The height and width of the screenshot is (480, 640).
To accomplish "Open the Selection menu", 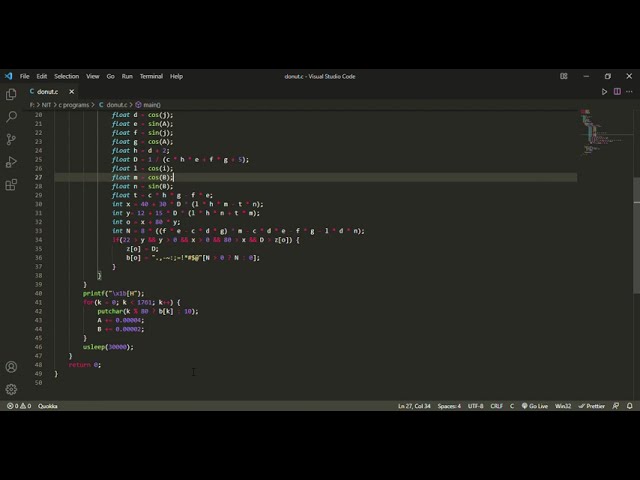I will tap(67, 76).
